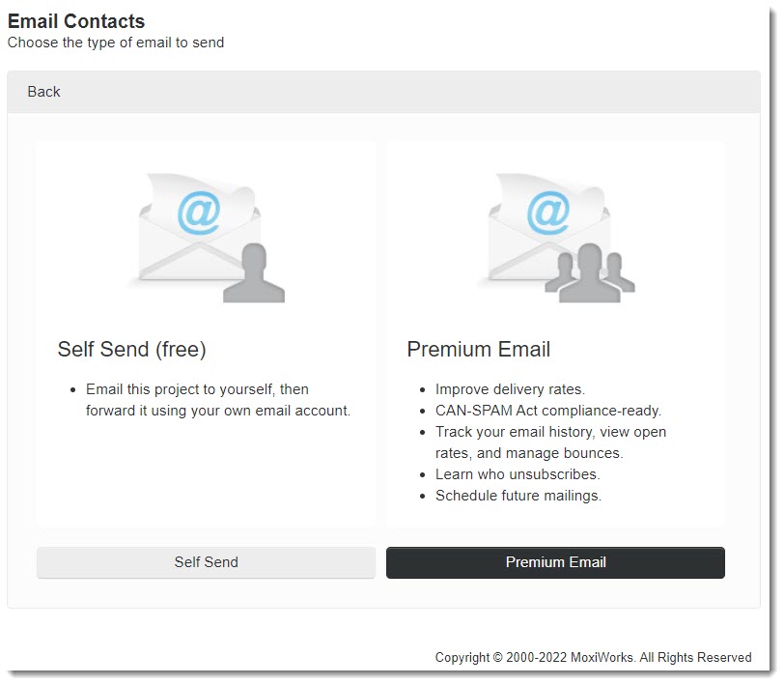The height and width of the screenshot is (685, 784).
Task: Go Back to the previous page
Action: click(44, 92)
